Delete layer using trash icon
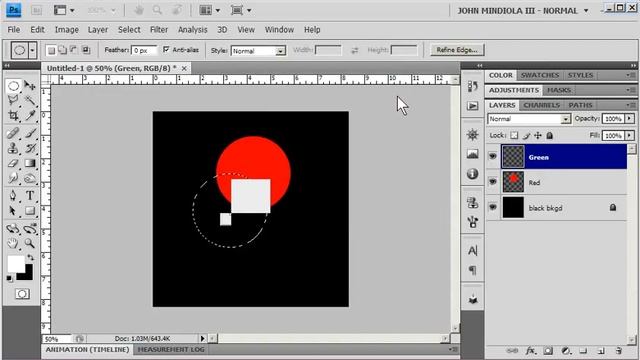The height and width of the screenshot is (360, 640). click(619, 351)
